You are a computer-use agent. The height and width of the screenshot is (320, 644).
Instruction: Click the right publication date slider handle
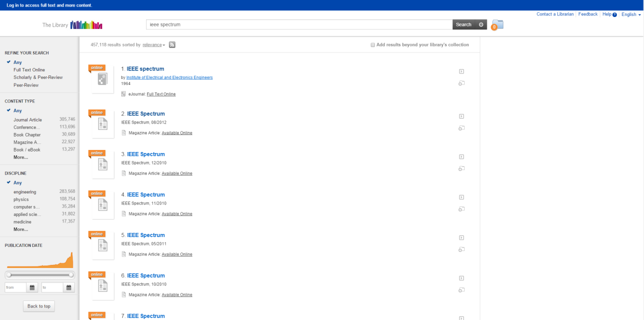(71, 274)
